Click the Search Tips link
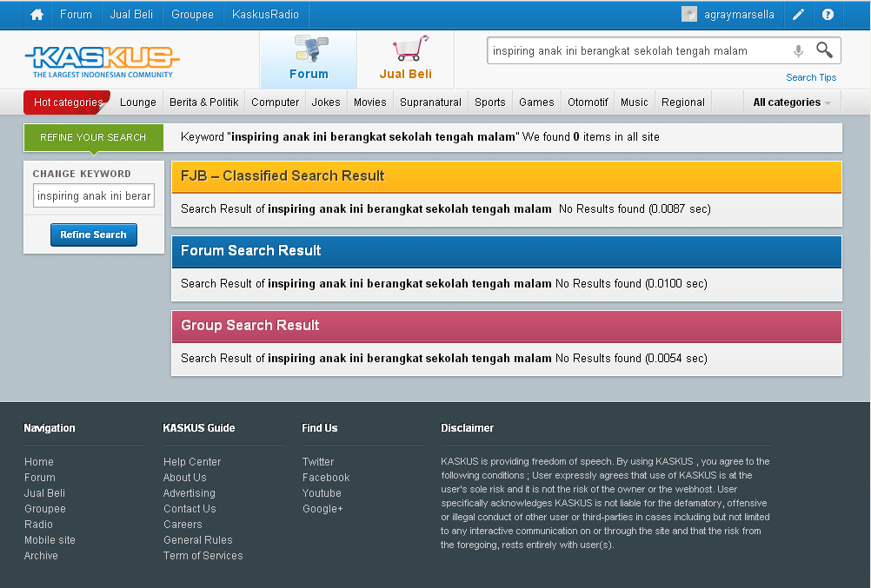 [x=811, y=77]
